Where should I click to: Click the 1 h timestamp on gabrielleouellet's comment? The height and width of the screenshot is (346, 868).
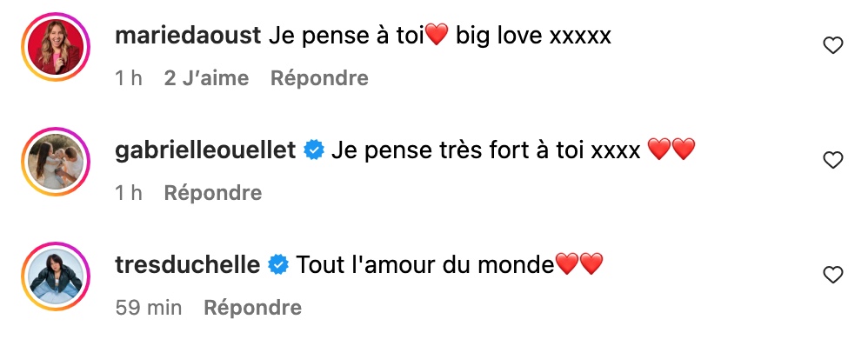[x=129, y=193]
